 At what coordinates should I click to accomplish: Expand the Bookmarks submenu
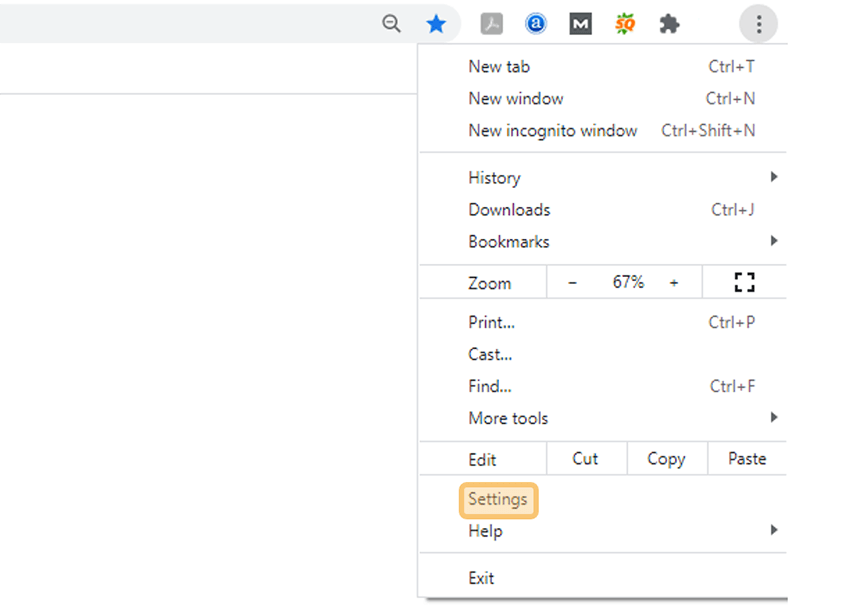[x=603, y=241]
